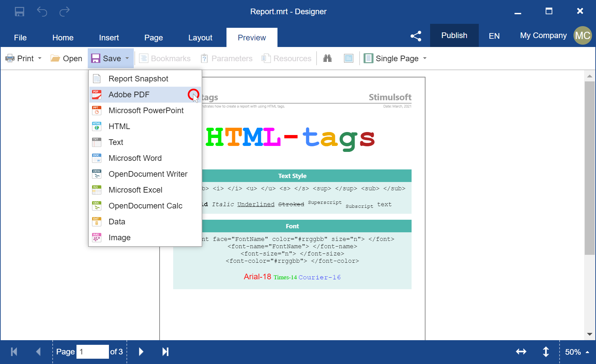Export to OpenDocument Calc
596x364 pixels.
(x=145, y=206)
